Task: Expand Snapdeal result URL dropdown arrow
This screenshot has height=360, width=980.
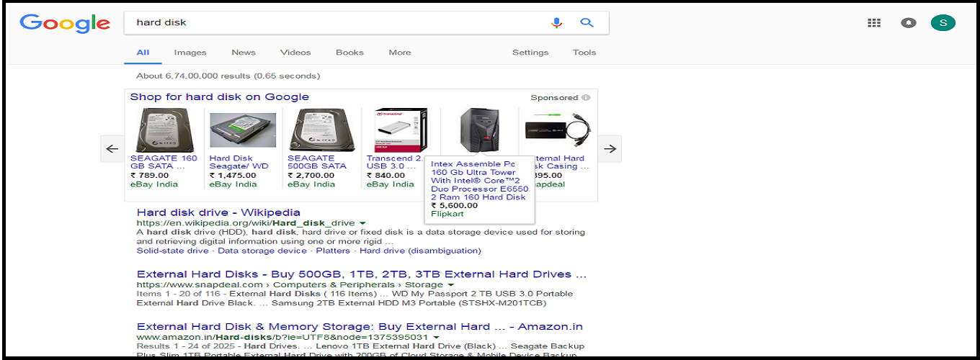Action: coord(450,286)
